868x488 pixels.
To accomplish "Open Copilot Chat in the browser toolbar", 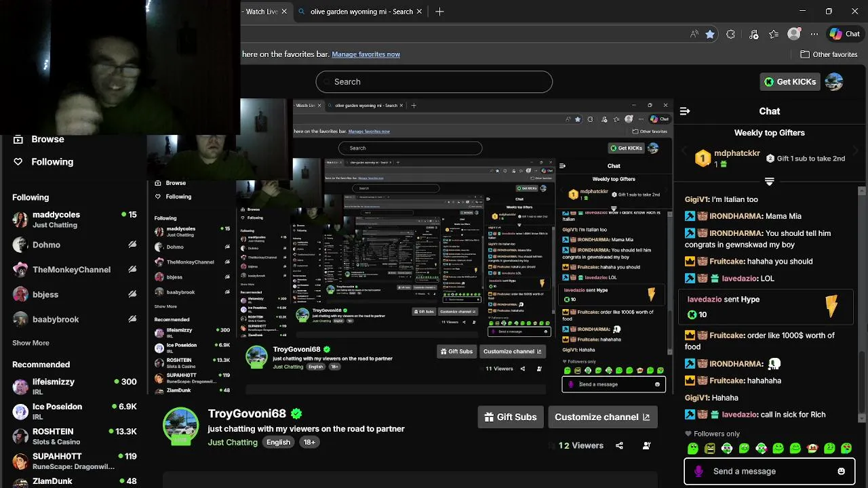I will pos(845,34).
